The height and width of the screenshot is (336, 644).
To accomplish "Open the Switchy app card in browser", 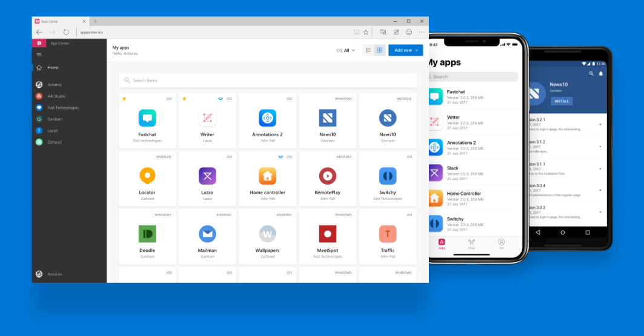I will (x=387, y=179).
